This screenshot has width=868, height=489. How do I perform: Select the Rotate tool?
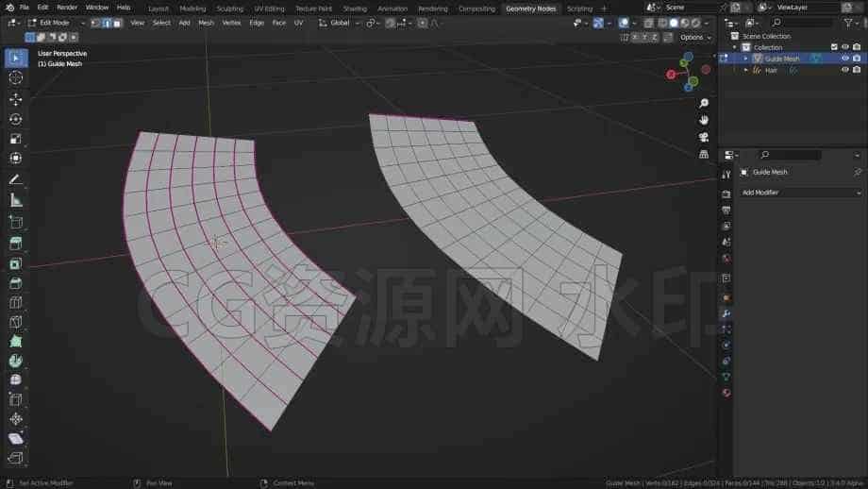[x=16, y=119]
